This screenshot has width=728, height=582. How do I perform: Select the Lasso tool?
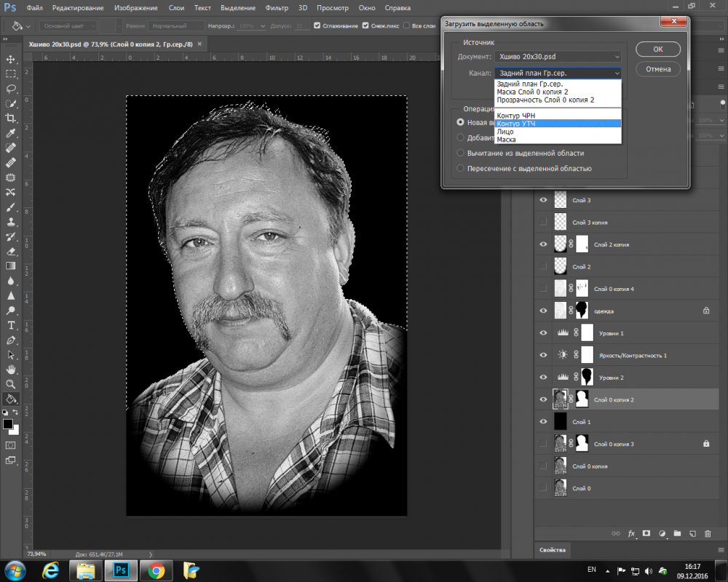(x=11, y=89)
